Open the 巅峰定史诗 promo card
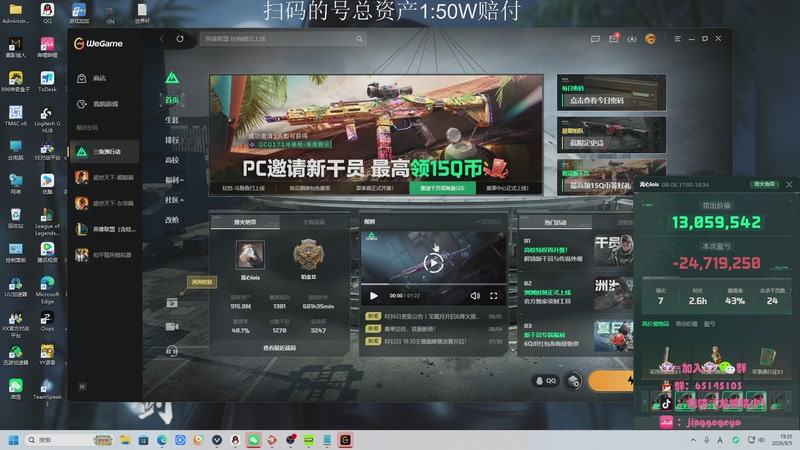The height and width of the screenshot is (450, 800). point(611,135)
